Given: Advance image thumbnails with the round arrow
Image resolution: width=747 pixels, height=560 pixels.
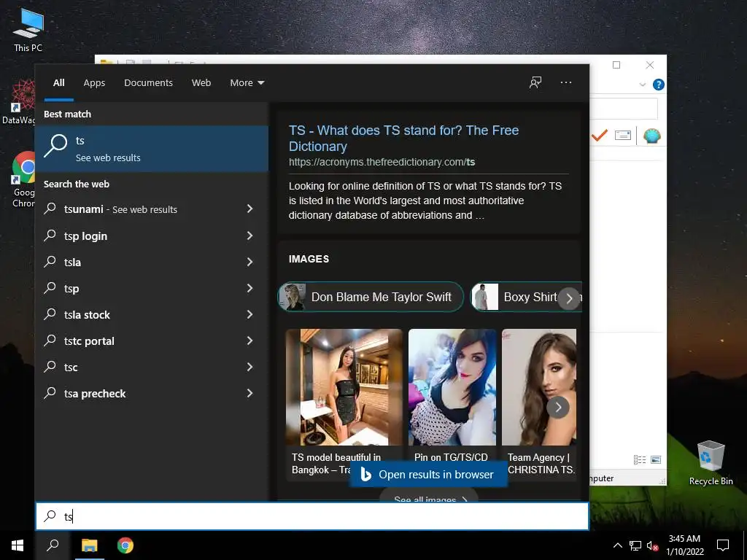Looking at the screenshot, I should coord(558,407).
